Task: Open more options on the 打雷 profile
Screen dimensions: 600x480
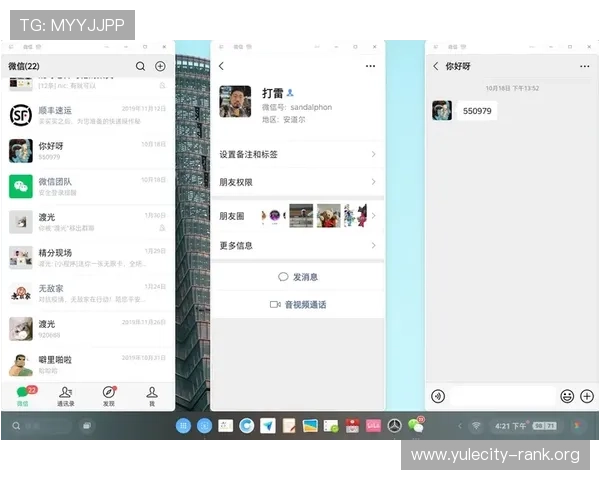Action: 370,66
